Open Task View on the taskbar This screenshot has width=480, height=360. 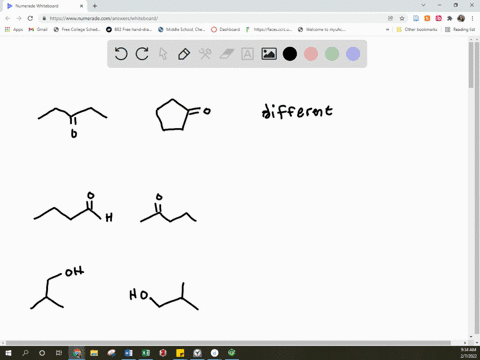click(x=59, y=353)
